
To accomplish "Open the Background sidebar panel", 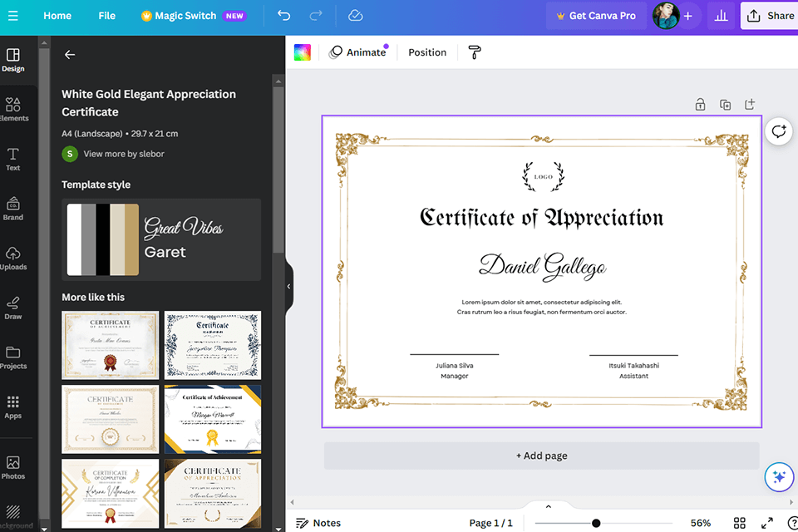I will 13,517.
